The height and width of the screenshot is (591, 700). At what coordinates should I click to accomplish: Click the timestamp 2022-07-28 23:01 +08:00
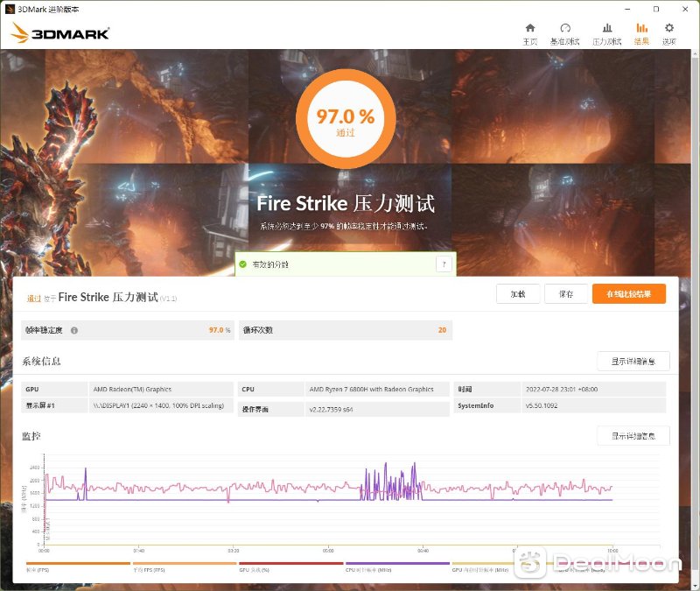click(x=562, y=390)
